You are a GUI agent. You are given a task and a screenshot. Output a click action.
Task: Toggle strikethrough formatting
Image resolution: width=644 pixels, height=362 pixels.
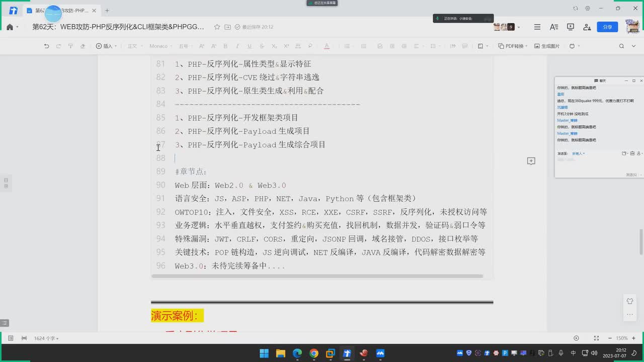262,46
